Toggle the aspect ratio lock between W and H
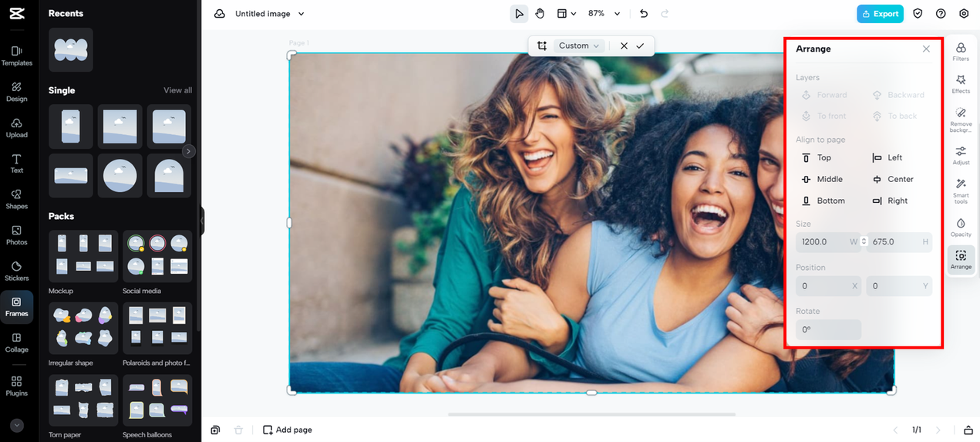The height and width of the screenshot is (442, 980). pos(864,241)
